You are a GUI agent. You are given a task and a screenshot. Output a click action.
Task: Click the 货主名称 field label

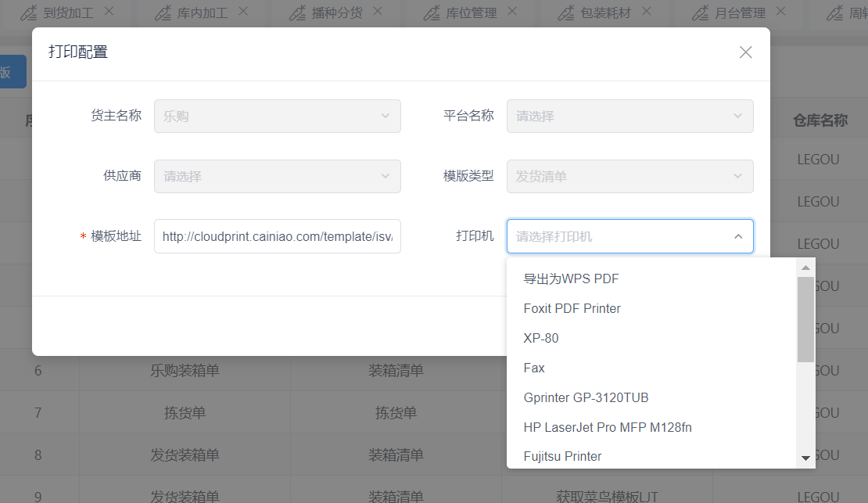[x=117, y=115]
